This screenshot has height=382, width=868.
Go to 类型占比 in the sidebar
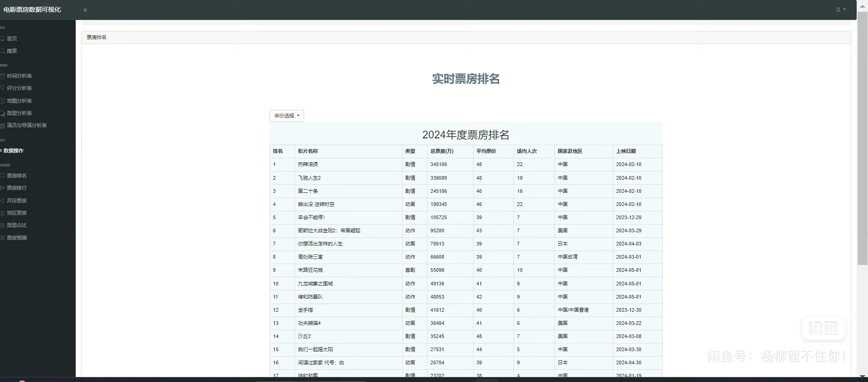click(17, 225)
